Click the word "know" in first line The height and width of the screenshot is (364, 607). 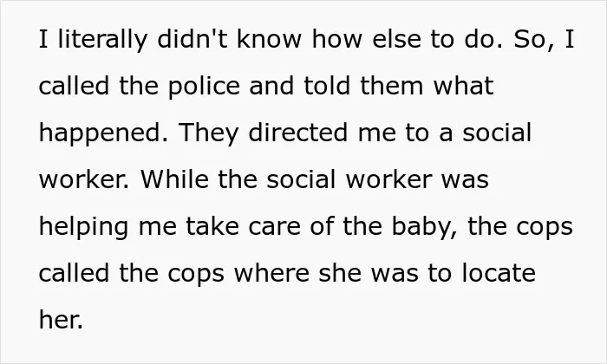(x=269, y=40)
